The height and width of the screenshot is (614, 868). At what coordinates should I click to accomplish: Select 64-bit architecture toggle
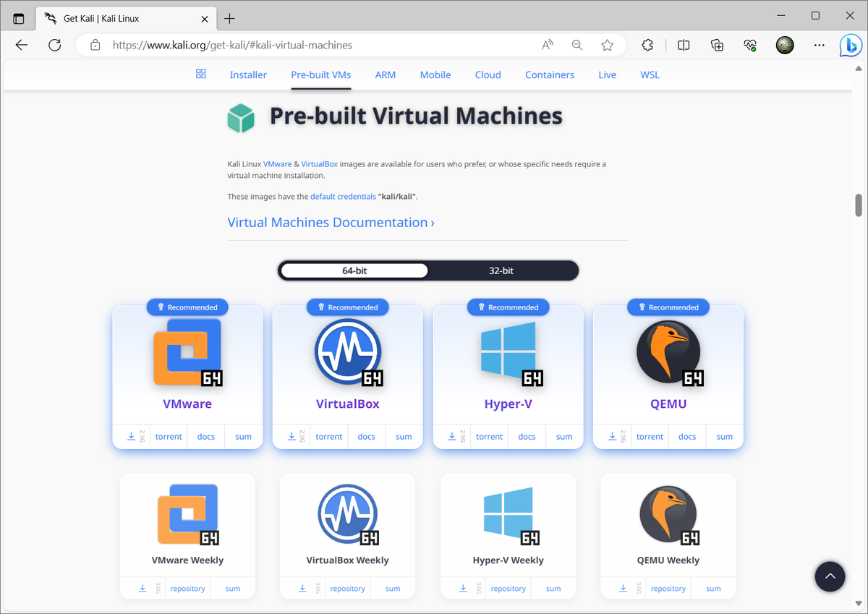pos(354,270)
